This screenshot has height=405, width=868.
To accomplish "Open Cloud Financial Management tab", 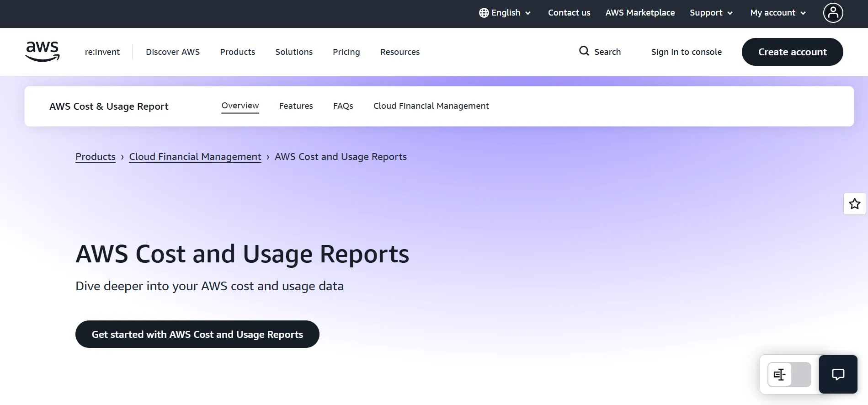I will pos(431,106).
